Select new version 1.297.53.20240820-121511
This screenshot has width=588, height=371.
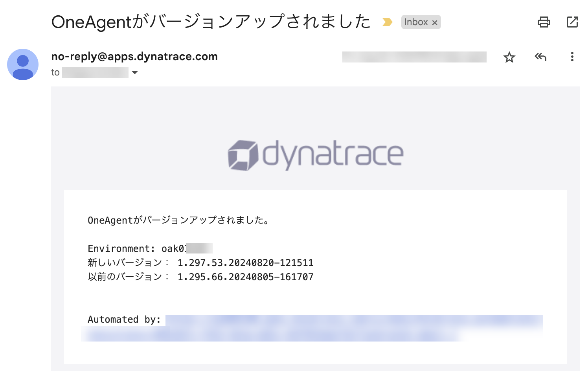tap(246, 263)
